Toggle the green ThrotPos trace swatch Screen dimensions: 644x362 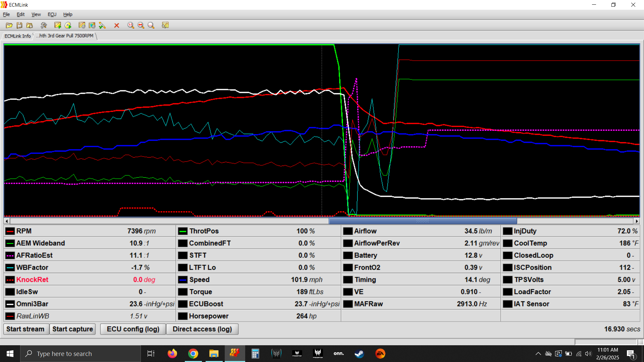pos(183,231)
